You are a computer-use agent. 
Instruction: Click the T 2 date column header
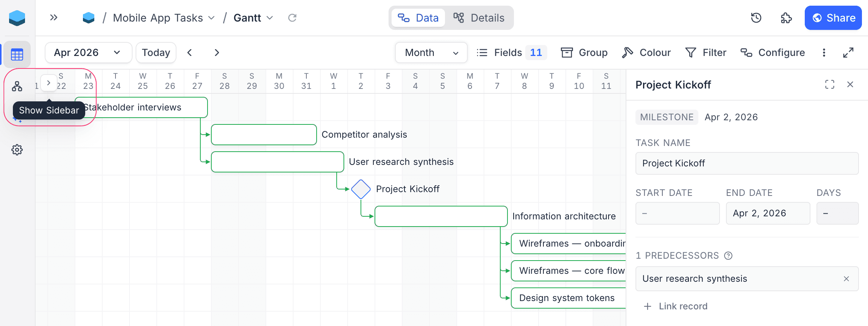(361, 81)
